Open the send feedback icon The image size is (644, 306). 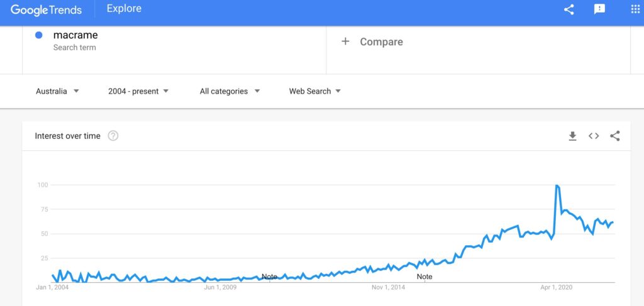pos(599,9)
